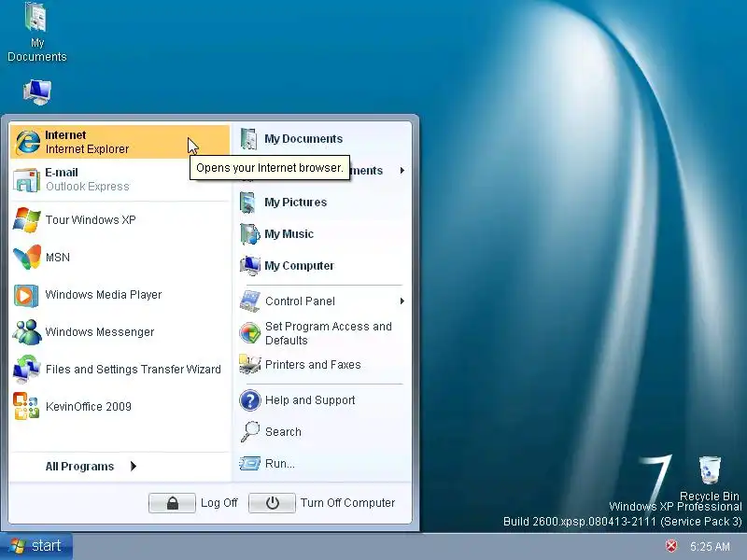The height and width of the screenshot is (560, 747).
Task: Open Internet Explorer icon in Start menu
Action: tap(27, 142)
